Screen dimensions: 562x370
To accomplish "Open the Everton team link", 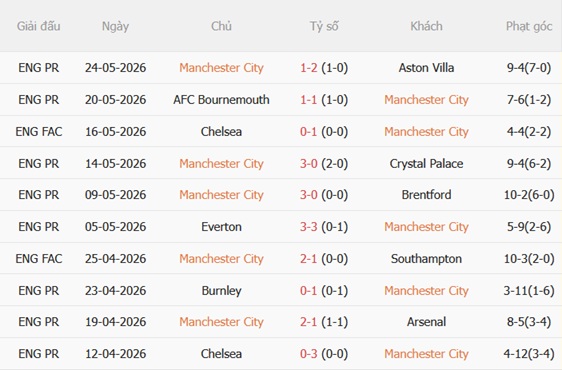I will click(221, 227).
